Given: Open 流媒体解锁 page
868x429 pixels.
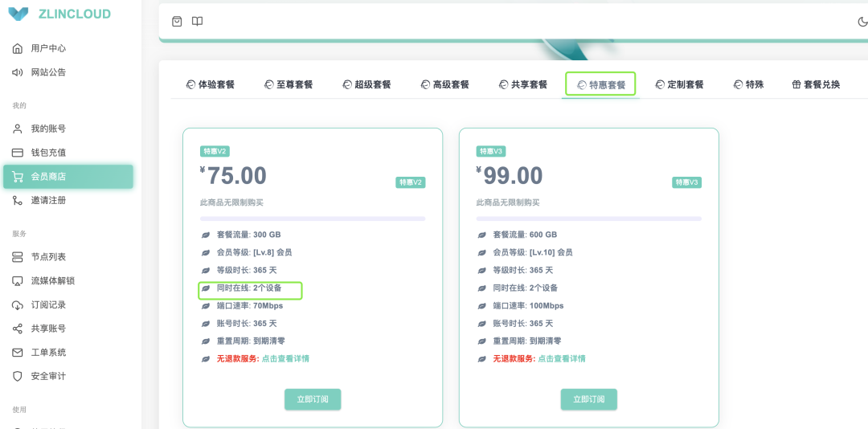Looking at the screenshot, I should tap(52, 281).
